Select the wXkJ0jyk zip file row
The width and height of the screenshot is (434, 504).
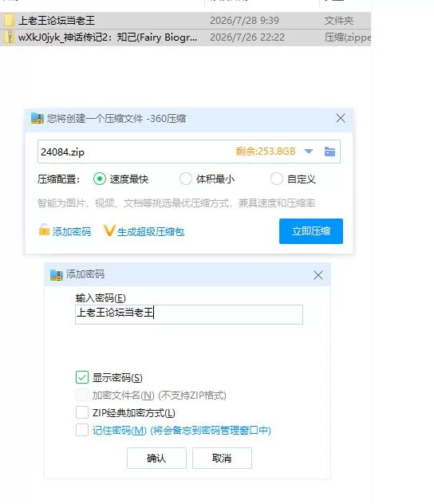click(x=185, y=37)
